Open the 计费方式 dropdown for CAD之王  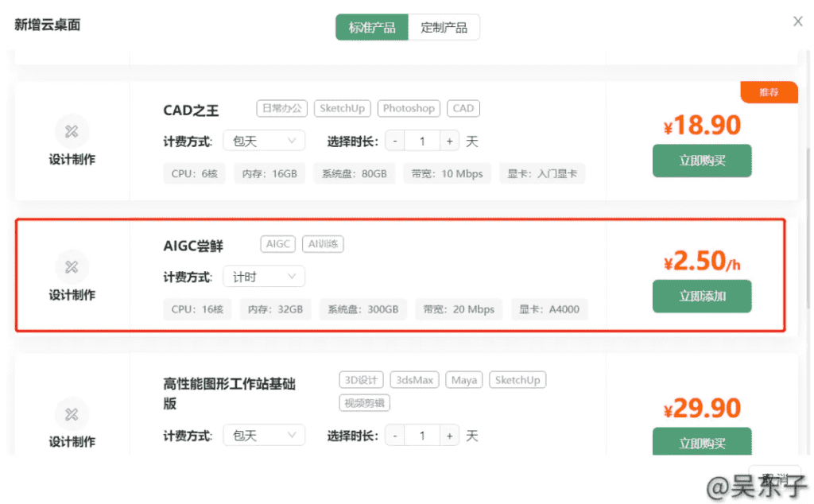[x=263, y=142]
